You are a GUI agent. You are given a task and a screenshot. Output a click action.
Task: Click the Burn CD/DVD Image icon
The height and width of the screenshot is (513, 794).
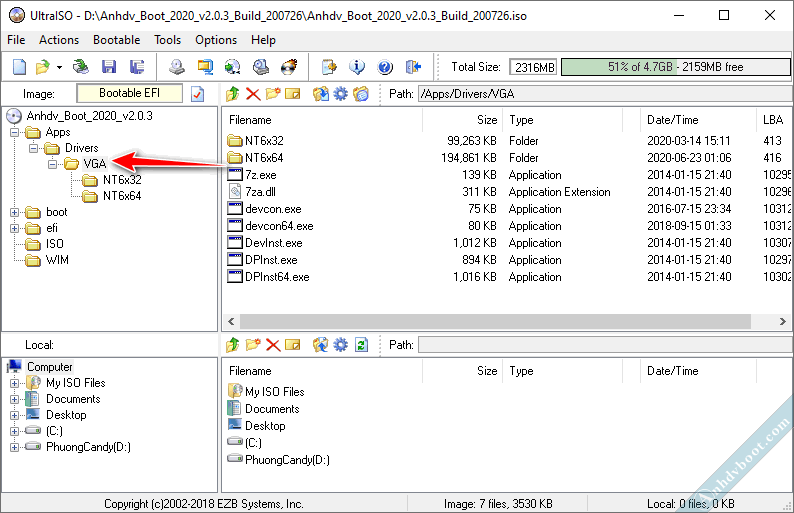click(x=289, y=67)
